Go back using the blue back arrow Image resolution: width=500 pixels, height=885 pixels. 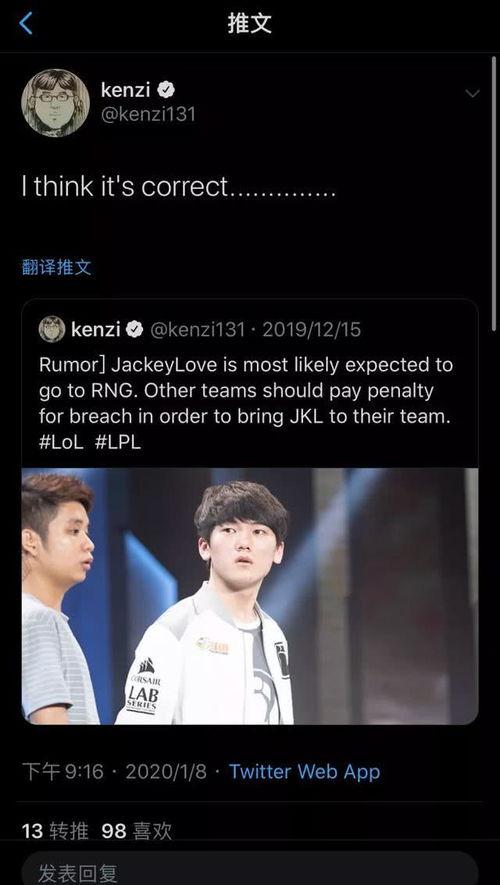coord(26,24)
